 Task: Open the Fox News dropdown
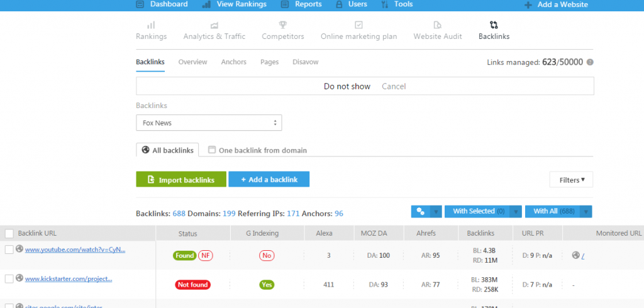pyautogui.click(x=209, y=123)
